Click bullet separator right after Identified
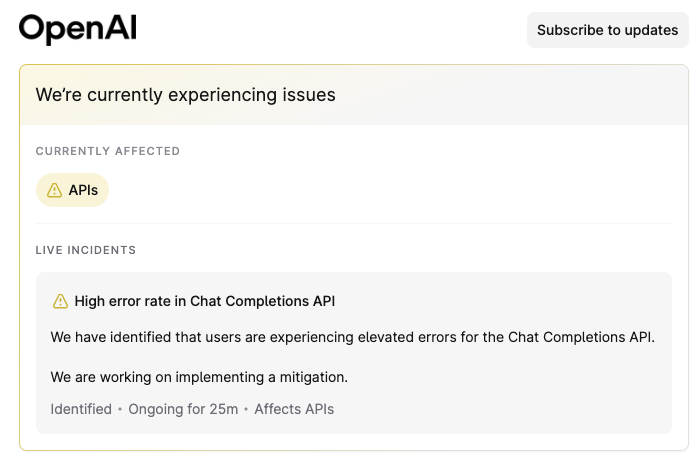700x456 pixels. pyautogui.click(x=120, y=409)
